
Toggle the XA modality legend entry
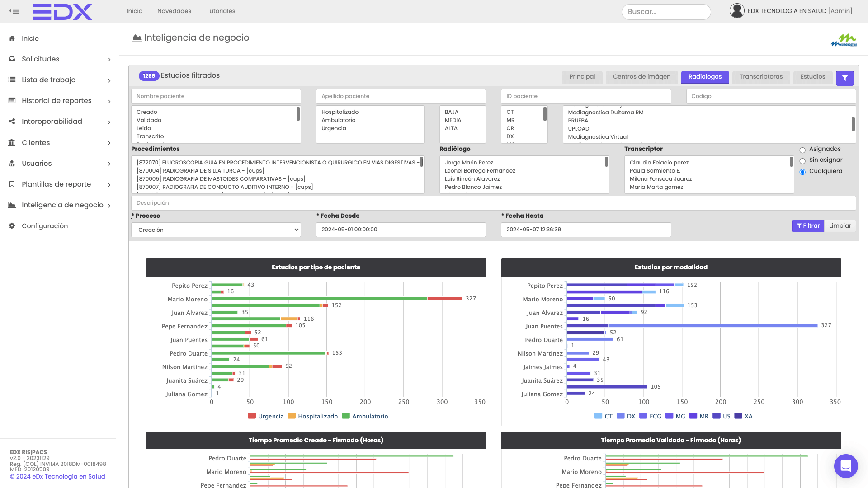click(x=744, y=416)
